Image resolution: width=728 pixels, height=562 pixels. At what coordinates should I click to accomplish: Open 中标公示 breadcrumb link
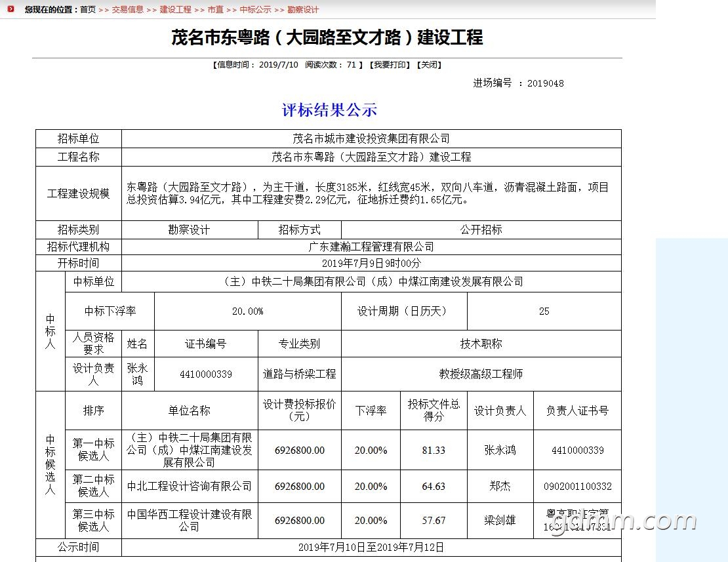click(255, 9)
